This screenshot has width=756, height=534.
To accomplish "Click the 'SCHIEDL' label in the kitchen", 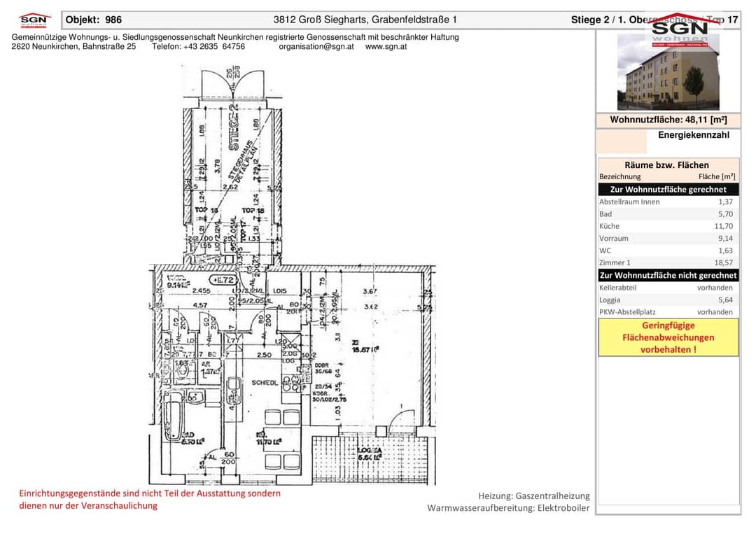I will click(265, 383).
